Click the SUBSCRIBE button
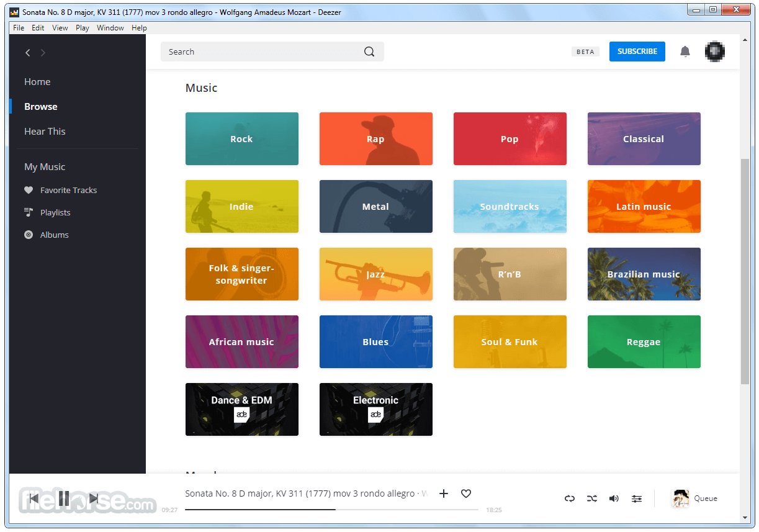Viewport: 759px width, 532px height. coord(637,52)
